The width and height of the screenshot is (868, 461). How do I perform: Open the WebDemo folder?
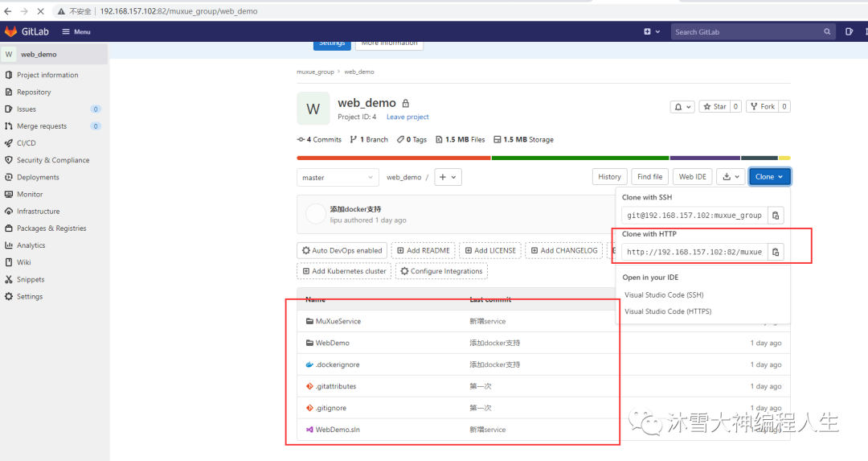pos(332,343)
